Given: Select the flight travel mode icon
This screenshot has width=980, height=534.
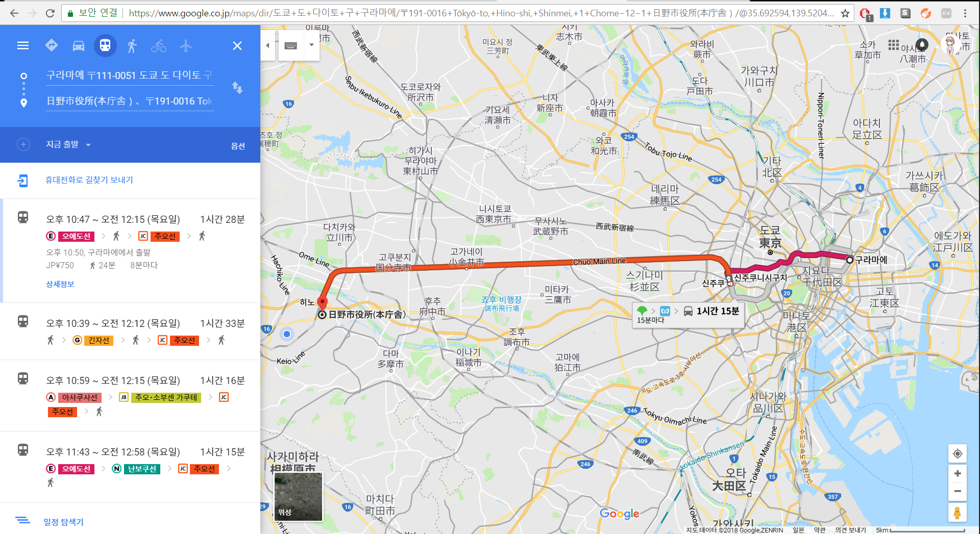Looking at the screenshot, I should click(186, 46).
